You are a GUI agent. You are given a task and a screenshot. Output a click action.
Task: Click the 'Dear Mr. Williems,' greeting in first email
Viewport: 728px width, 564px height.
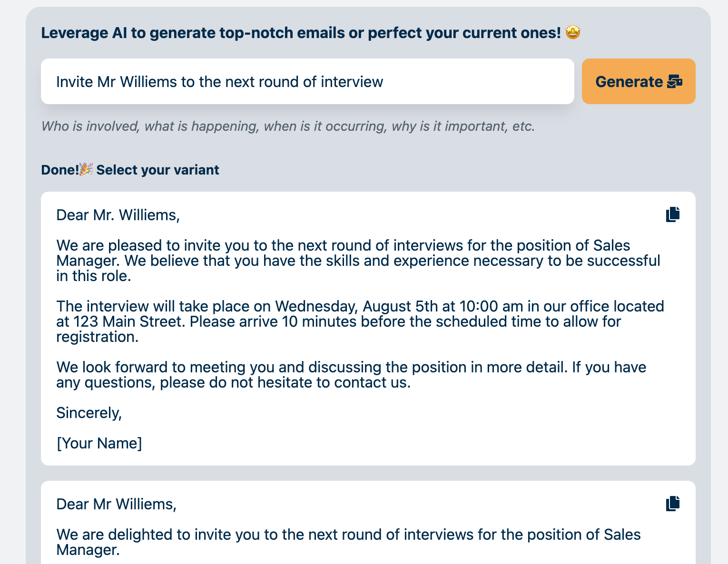[x=118, y=215]
